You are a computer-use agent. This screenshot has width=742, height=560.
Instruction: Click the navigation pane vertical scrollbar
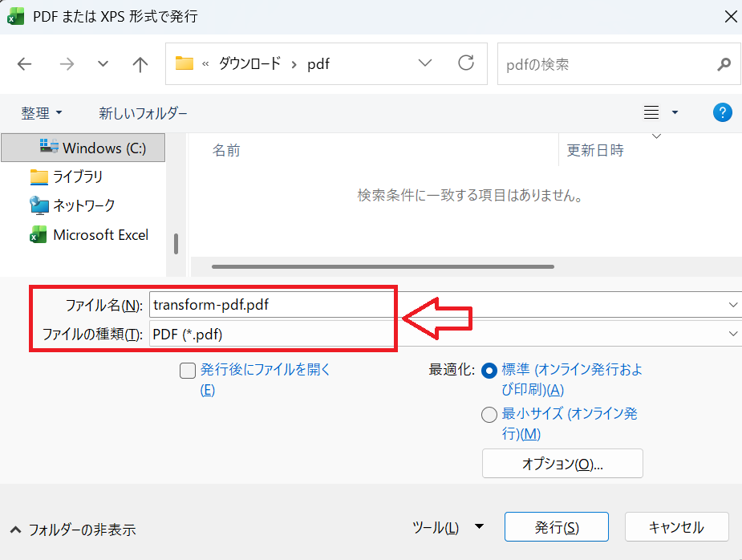176,244
